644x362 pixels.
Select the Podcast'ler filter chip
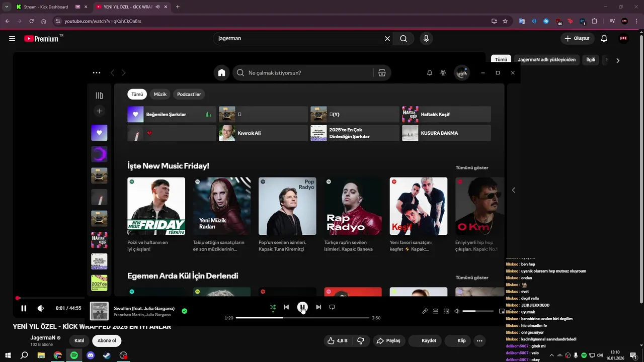point(189,94)
